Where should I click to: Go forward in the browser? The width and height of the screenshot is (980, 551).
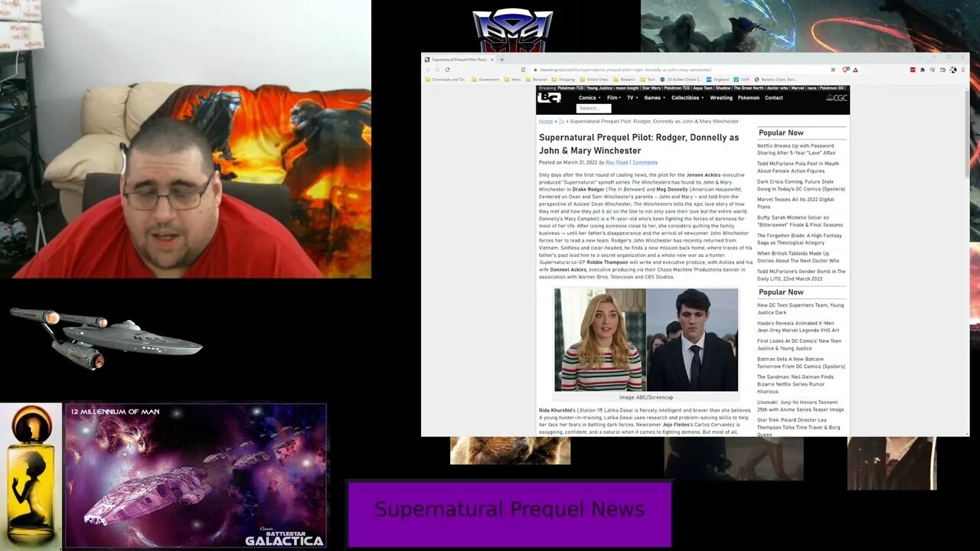[x=437, y=70]
